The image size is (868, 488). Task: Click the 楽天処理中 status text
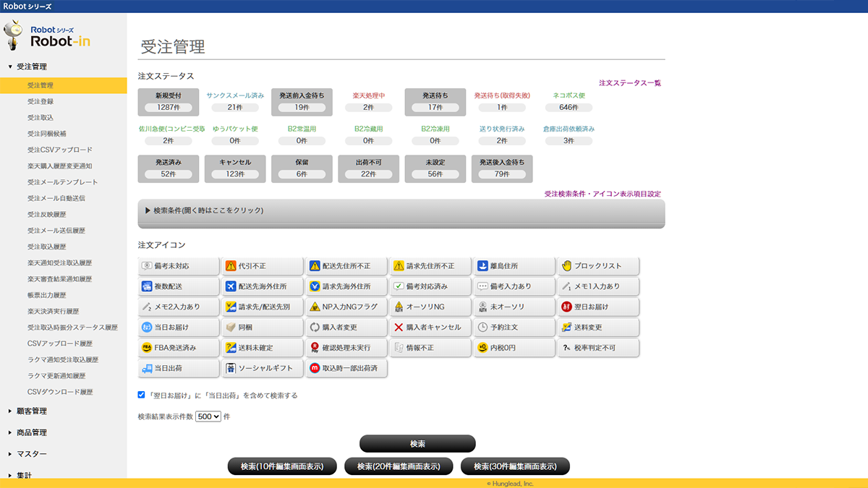(x=369, y=95)
